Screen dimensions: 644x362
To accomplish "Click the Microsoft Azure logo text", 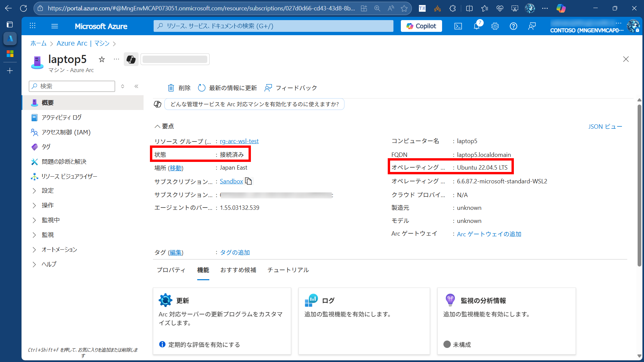I will [101, 26].
